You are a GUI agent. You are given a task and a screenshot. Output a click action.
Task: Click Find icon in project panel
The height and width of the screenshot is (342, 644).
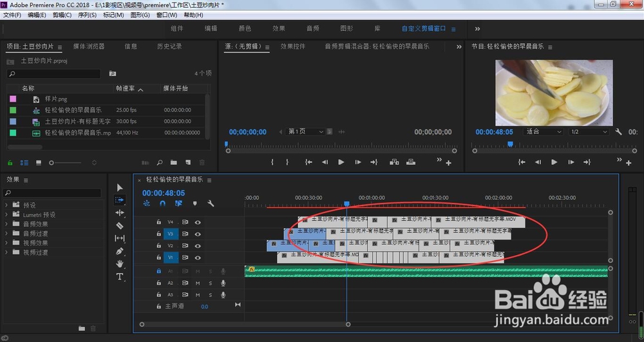[x=159, y=163]
